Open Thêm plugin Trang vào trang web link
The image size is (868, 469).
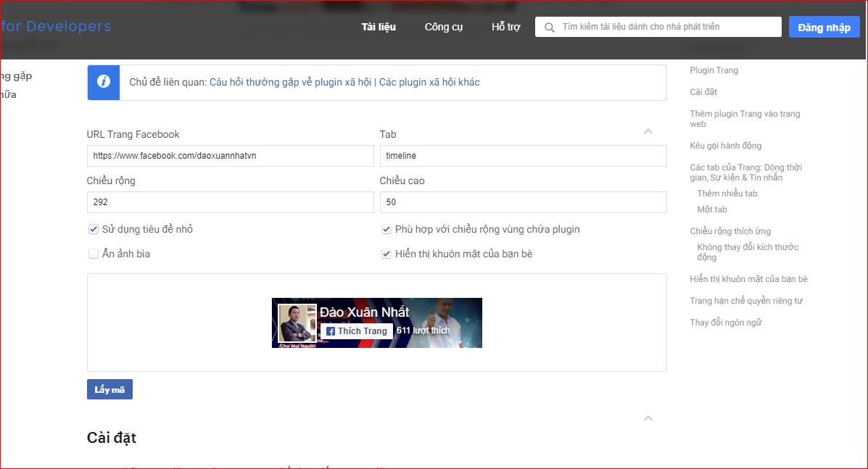point(745,118)
